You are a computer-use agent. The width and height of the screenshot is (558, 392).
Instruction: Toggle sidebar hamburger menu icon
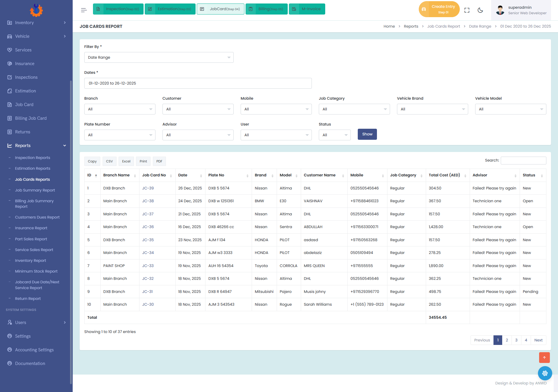point(84,10)
